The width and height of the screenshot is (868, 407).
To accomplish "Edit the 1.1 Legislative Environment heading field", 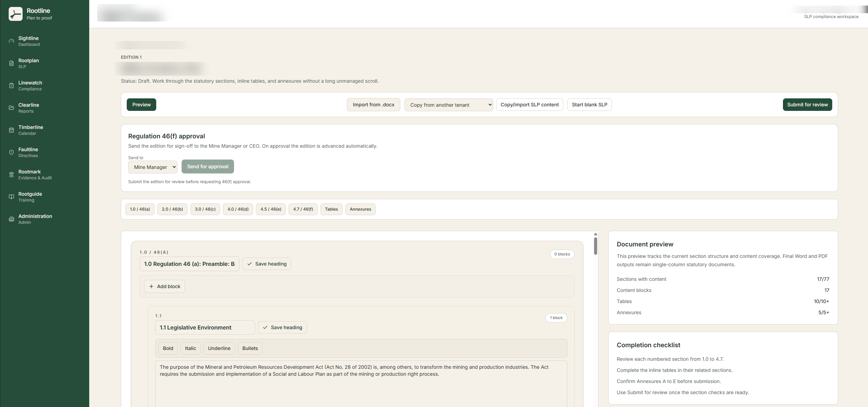I will click(x=205, y=327).
